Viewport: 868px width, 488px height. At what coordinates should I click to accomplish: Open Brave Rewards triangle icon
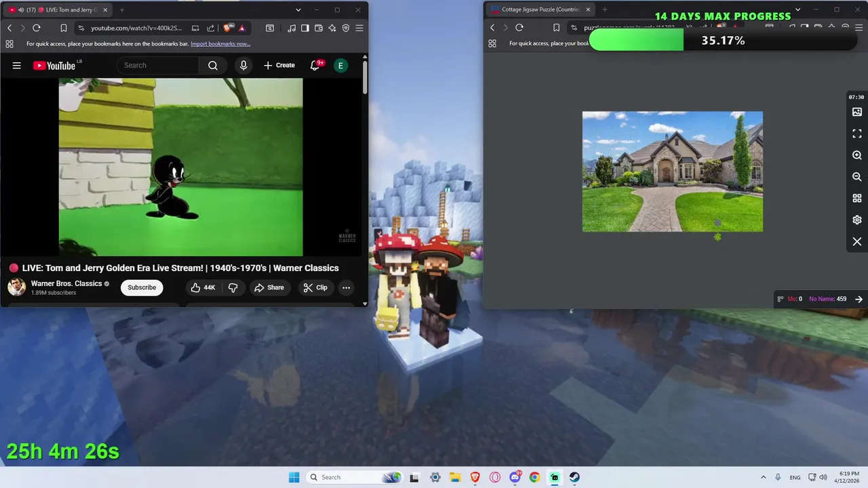point(241,28)
